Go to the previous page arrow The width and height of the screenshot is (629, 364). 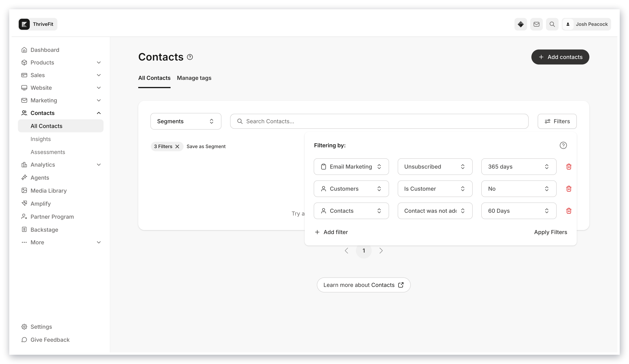[346, 251]
